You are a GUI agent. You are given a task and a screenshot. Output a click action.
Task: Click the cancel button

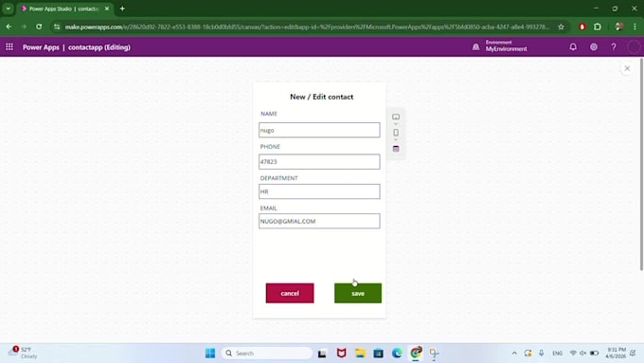[x=290, y=293]
